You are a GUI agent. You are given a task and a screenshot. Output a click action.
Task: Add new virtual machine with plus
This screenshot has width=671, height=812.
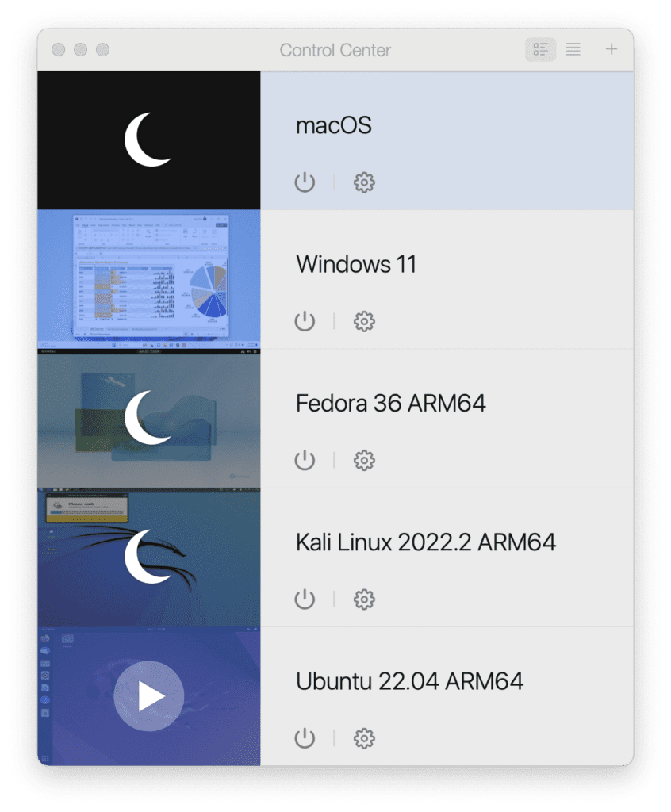612,50
